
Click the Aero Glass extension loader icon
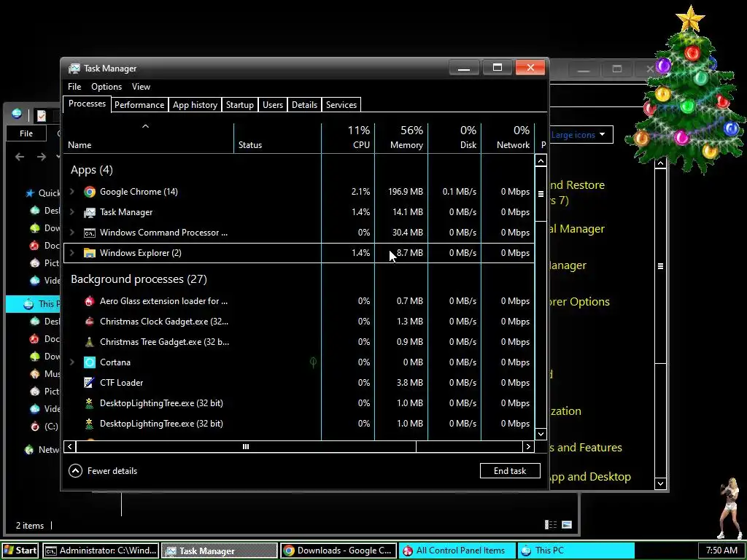tap(90, 301)
